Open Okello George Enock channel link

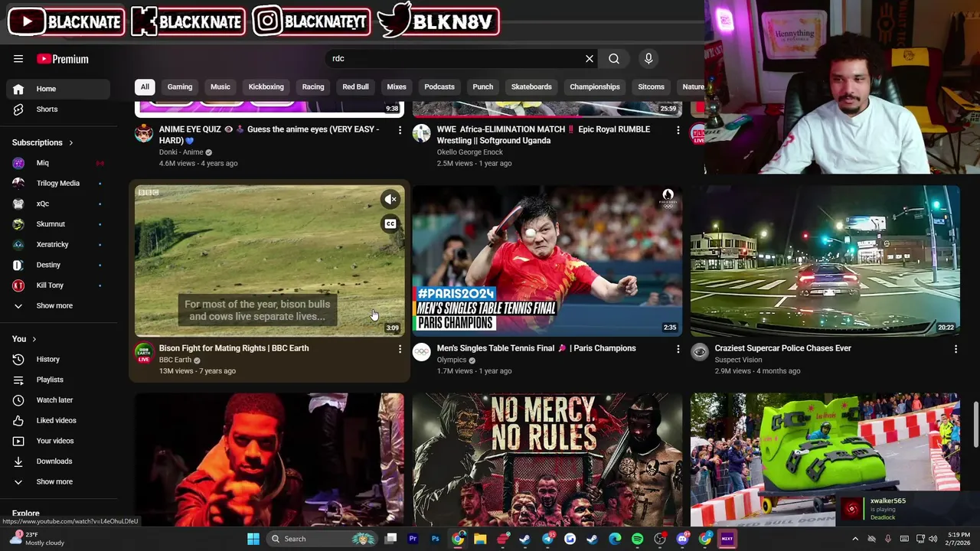[x=470, y=152]
